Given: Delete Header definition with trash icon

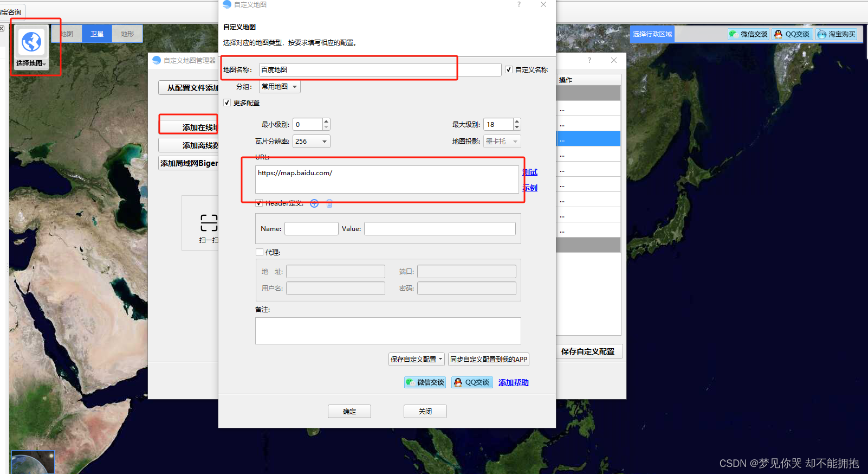Looking at the screenshot, I should pos(329,203).
